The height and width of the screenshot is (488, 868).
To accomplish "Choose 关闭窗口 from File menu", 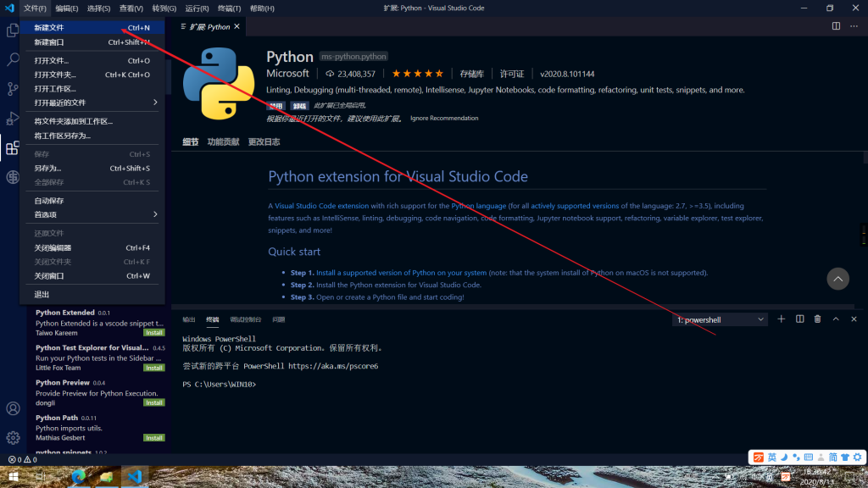I will (92, 275).
